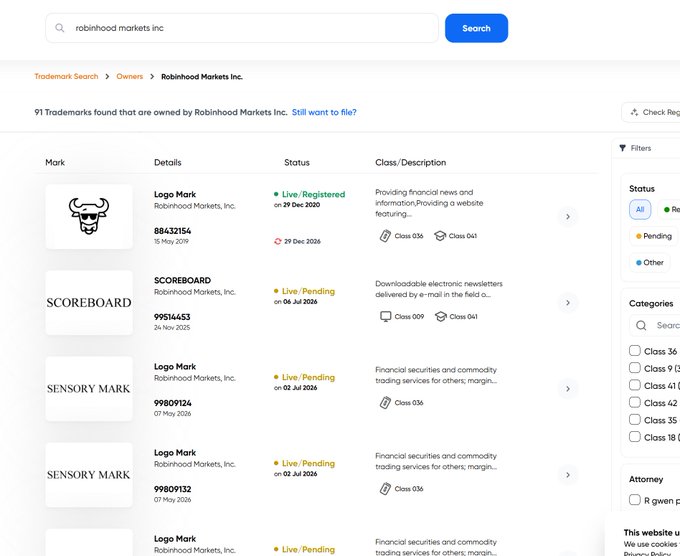Click Class 036 icon in the 99809124 row

385,403
